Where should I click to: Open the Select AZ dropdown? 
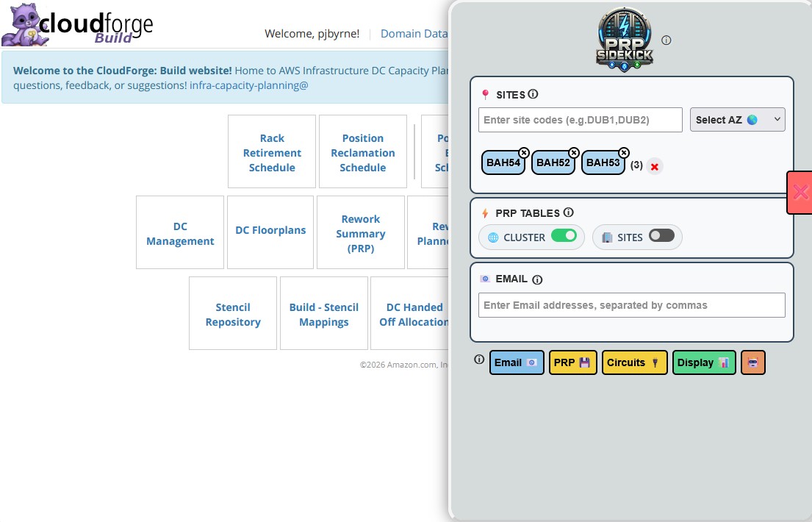coord(737,119)
